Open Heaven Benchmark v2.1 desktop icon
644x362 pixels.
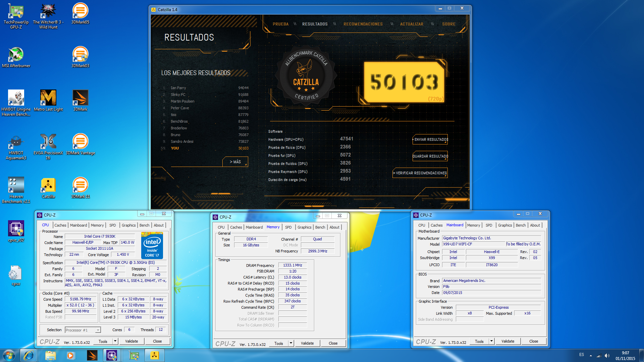click(16, 190)
